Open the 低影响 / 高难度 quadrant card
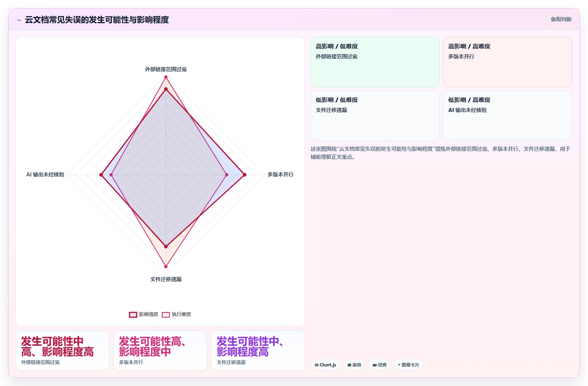Screen dimensions: 588x386 [x=507, y=116]
